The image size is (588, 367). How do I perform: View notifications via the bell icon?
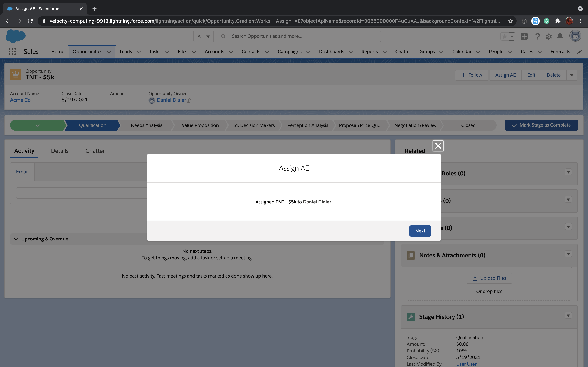tap(560, 36)
